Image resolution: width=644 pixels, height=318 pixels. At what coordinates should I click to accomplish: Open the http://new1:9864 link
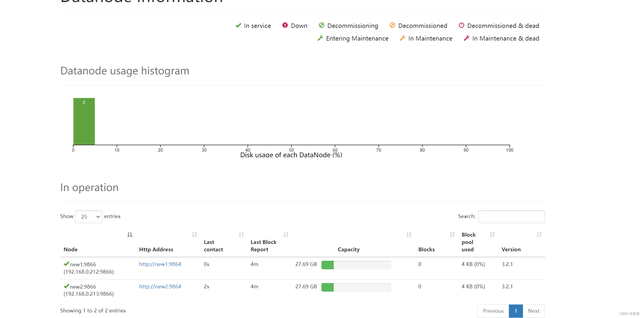click(x=160, y=264)
